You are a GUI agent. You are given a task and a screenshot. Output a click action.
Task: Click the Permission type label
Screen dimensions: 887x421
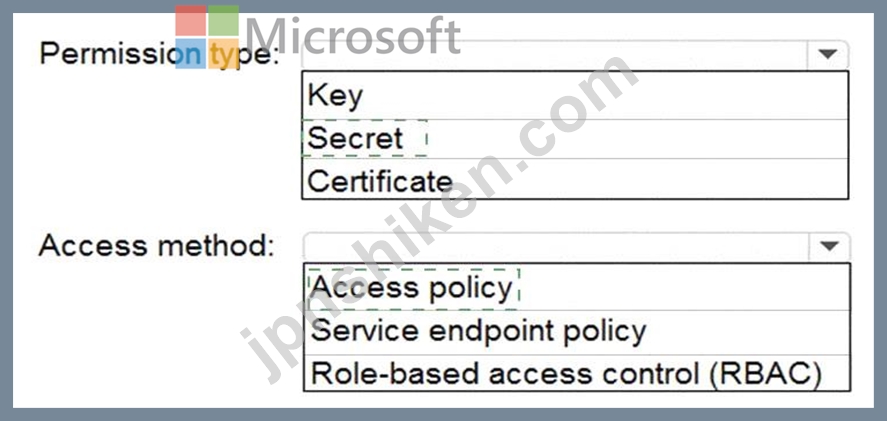(160, 55)
